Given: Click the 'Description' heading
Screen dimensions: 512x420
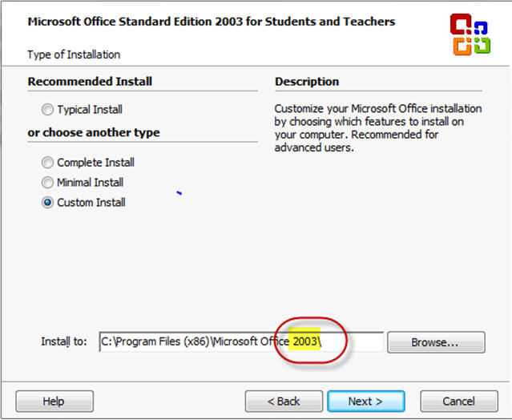Looking at the screenshot, I should (307, 81).
